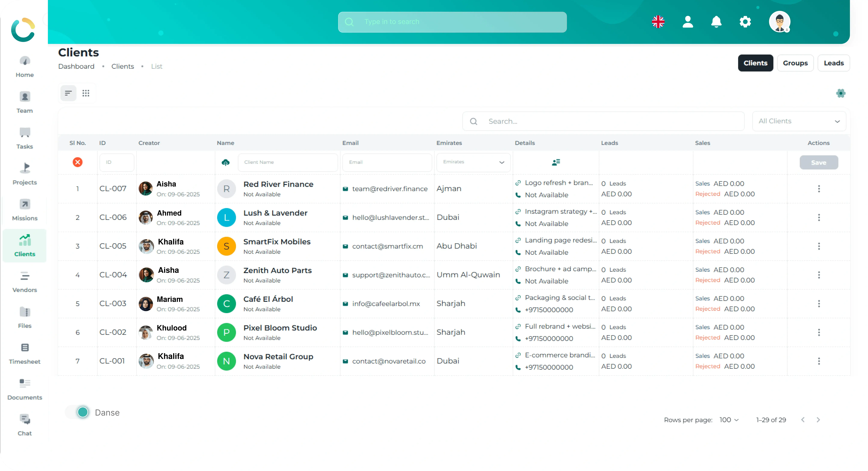Click the contact details person icon
This screenshot has width=868, height=471.
point(556,162)
